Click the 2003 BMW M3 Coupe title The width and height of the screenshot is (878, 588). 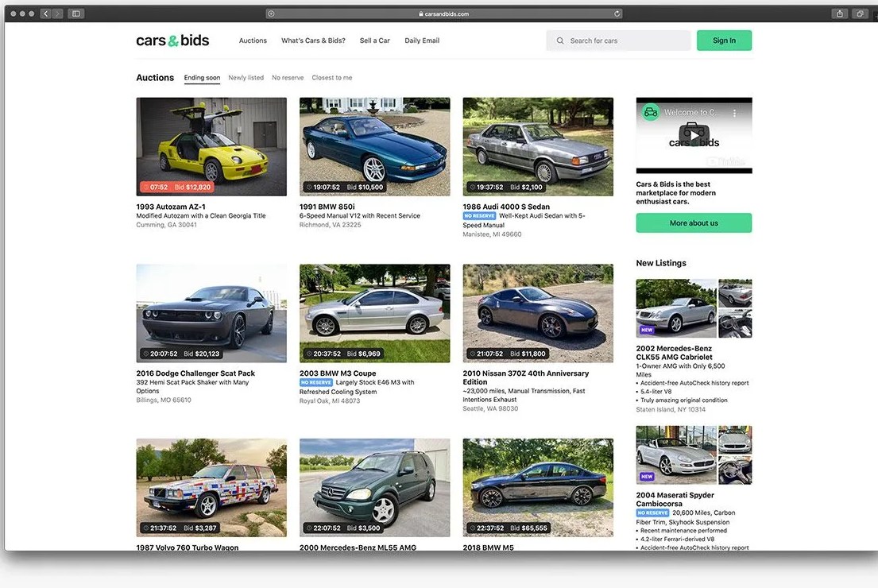point(338,373)
